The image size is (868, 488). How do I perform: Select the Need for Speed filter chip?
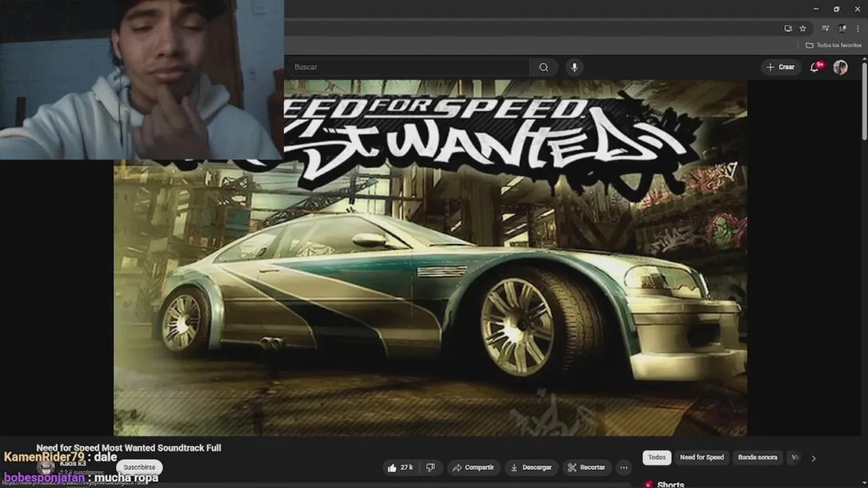coord(702,457)
